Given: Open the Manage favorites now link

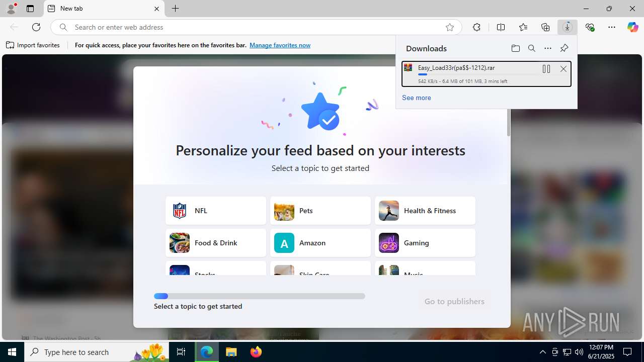Looking at the screenshot, I should coord(280,45).
